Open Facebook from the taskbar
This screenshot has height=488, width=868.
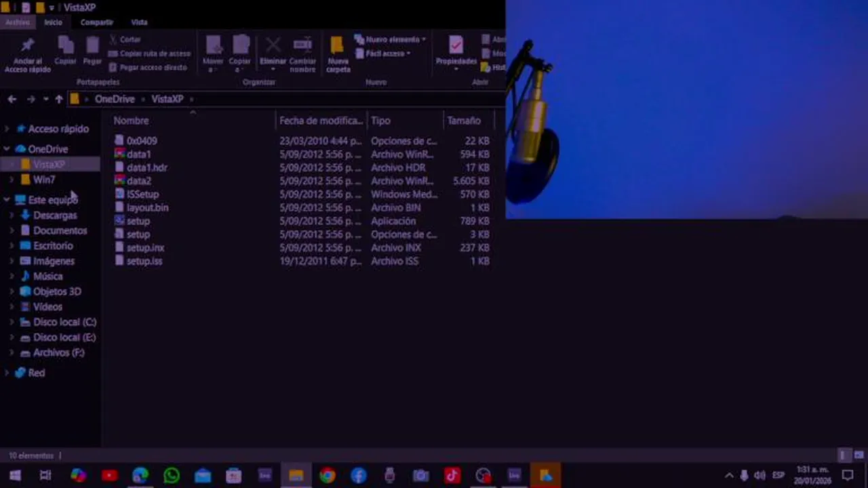pyautogui.click(x=359, y=476)
